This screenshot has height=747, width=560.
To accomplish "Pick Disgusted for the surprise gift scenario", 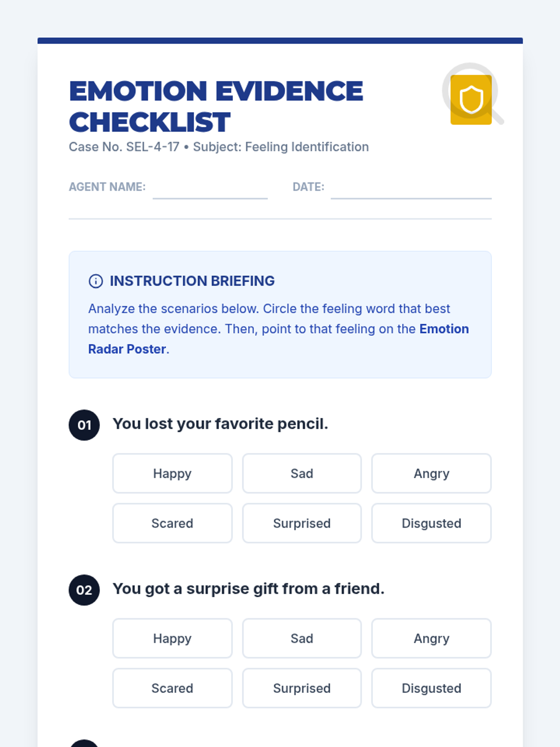I will coord(431,688).
